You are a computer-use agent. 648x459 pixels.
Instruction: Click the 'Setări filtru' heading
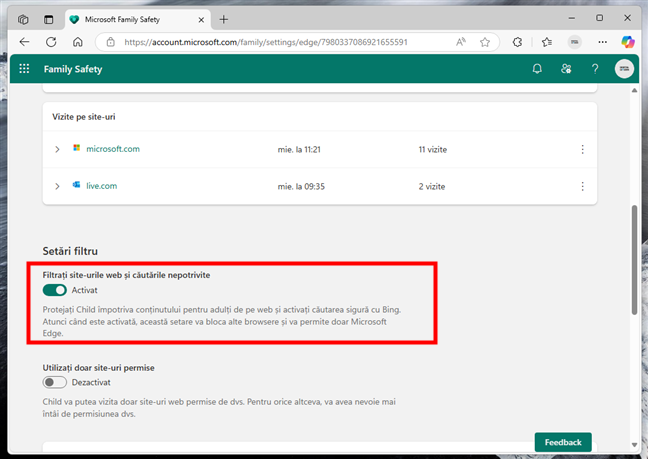click(x=70, y=251)
